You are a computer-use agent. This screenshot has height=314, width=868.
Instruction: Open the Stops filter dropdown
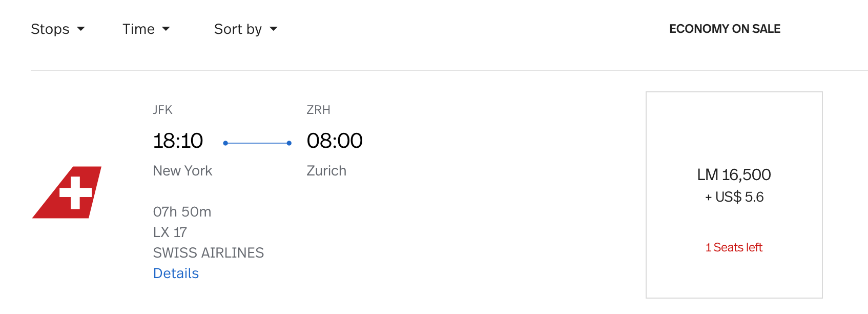[58, 29]
